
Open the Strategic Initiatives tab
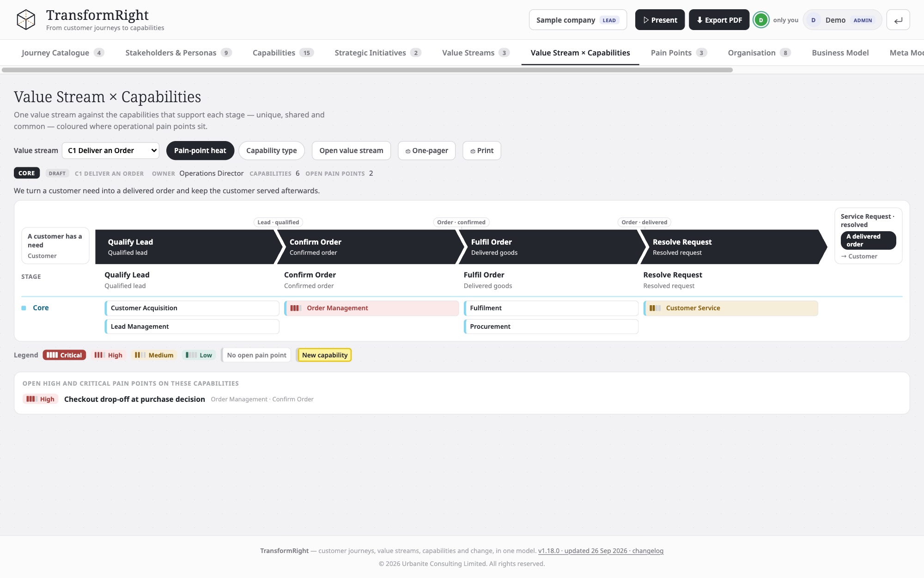(377, 53)
